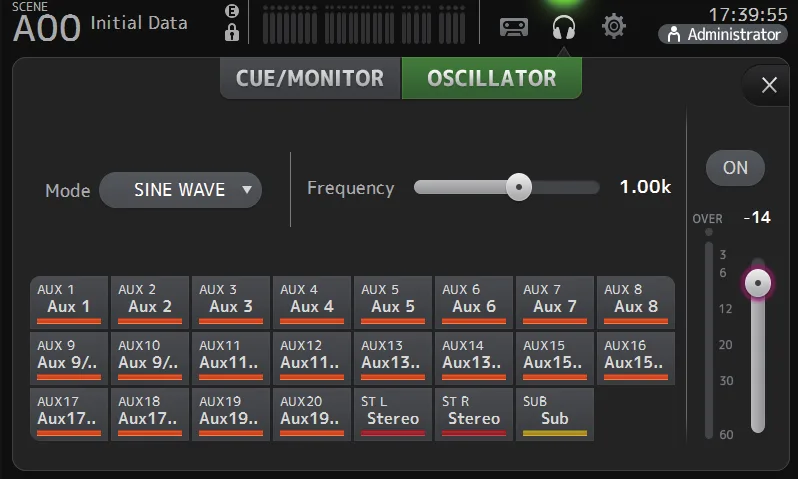Toggle oscillator assign to AUX17
Screen dimensions: 798x479
click(69, 414)
